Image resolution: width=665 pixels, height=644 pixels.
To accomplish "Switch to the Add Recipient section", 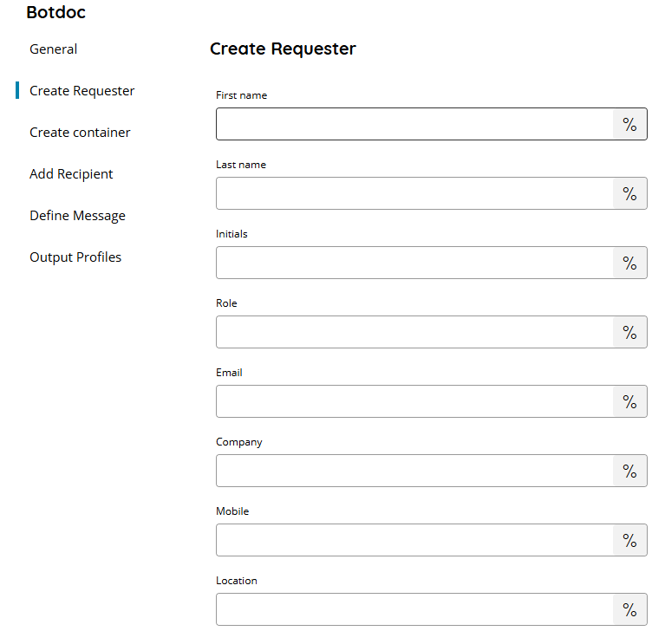I will 71,174.
